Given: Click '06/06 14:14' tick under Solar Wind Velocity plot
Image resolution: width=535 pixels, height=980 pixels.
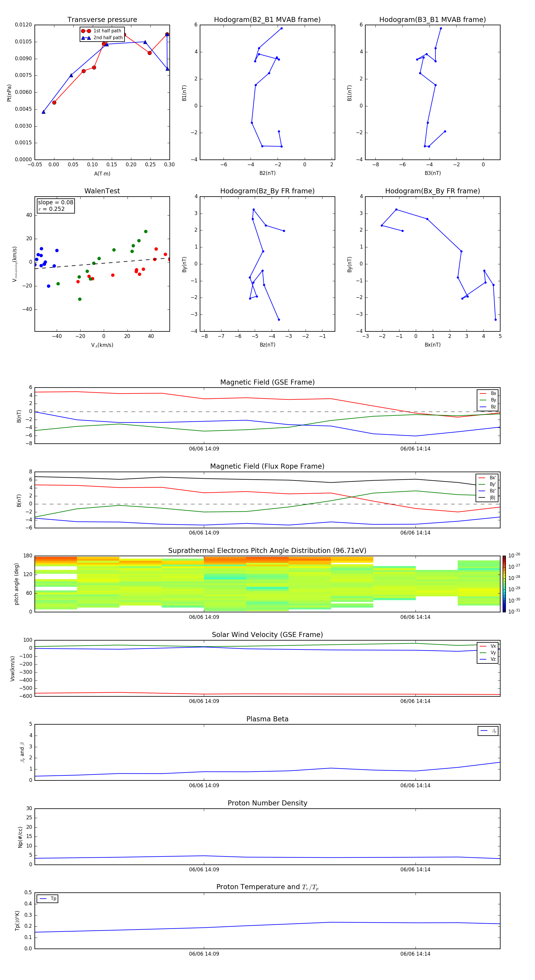Looking at the screenshot, I should [415, 701].
